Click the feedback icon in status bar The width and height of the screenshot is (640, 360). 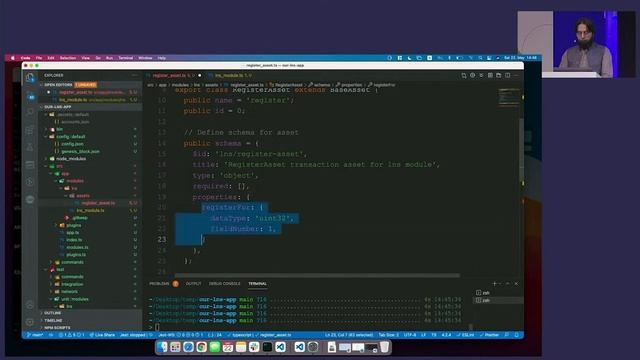click(507, 335)
